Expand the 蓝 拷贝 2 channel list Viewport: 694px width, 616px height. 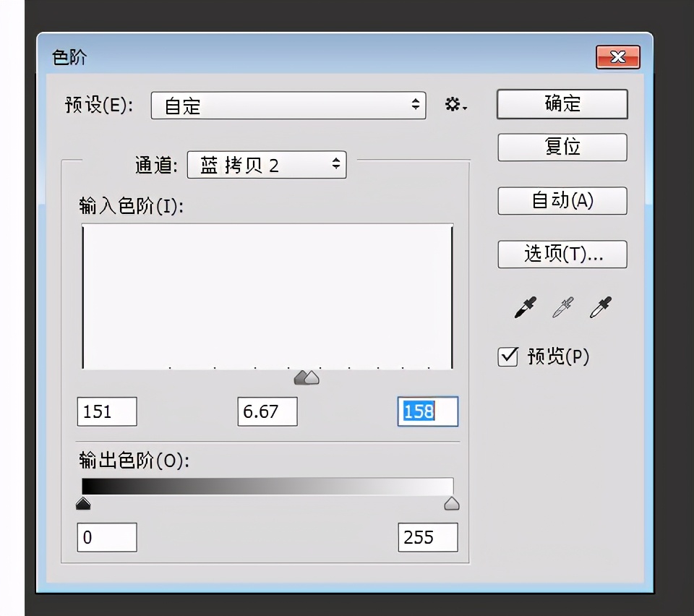(x=267, y=165)
